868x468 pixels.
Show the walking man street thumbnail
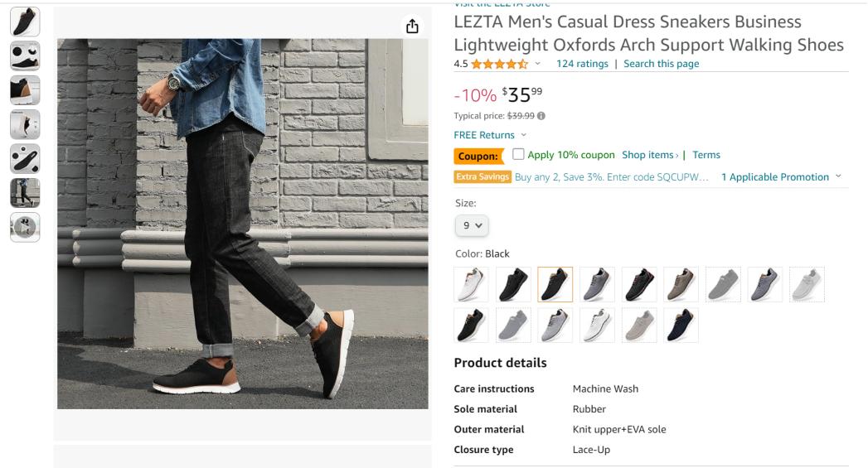(25, 192)
